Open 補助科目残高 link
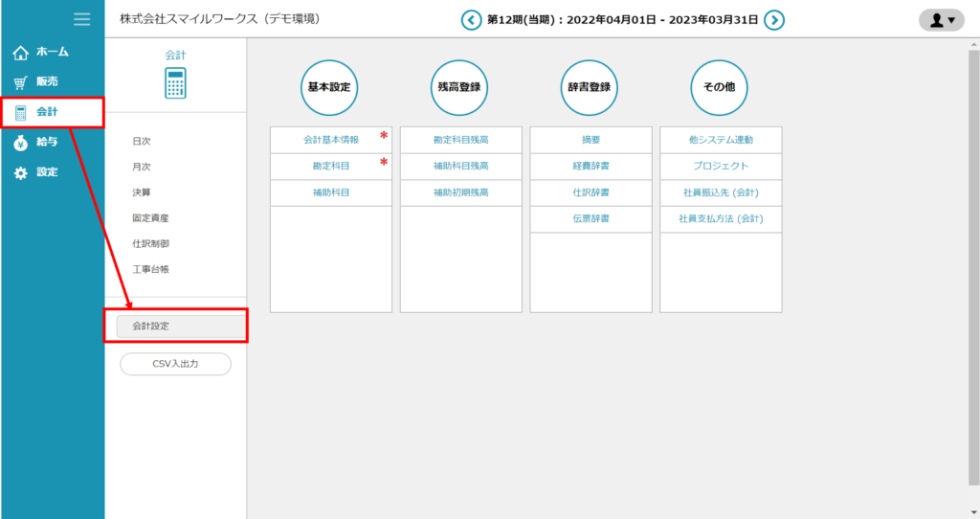Image resolution: width=980 pixels, height=519 pixels. tap(461, 167)
